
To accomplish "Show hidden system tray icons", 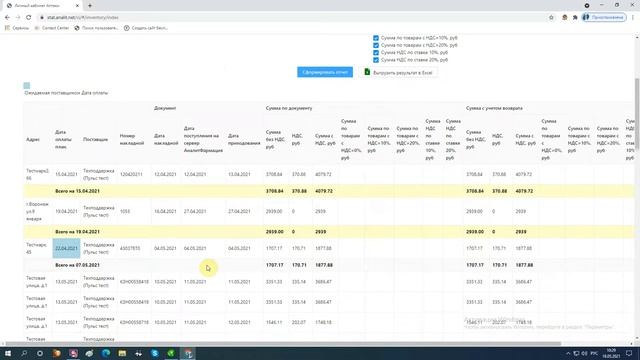I will pyautogui.click(x=568, y=353).
